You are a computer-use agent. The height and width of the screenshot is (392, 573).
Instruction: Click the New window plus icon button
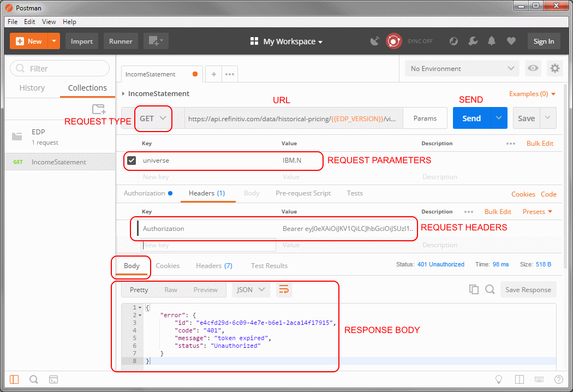coord(156,41)
